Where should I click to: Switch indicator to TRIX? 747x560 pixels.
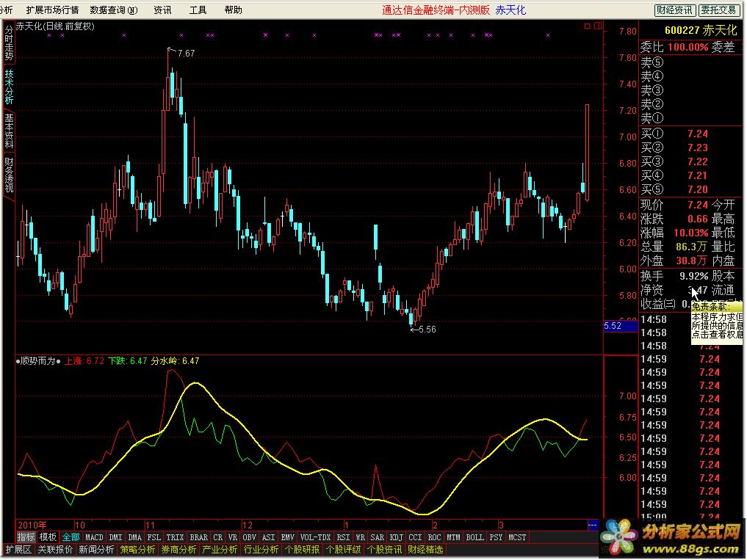175,537
